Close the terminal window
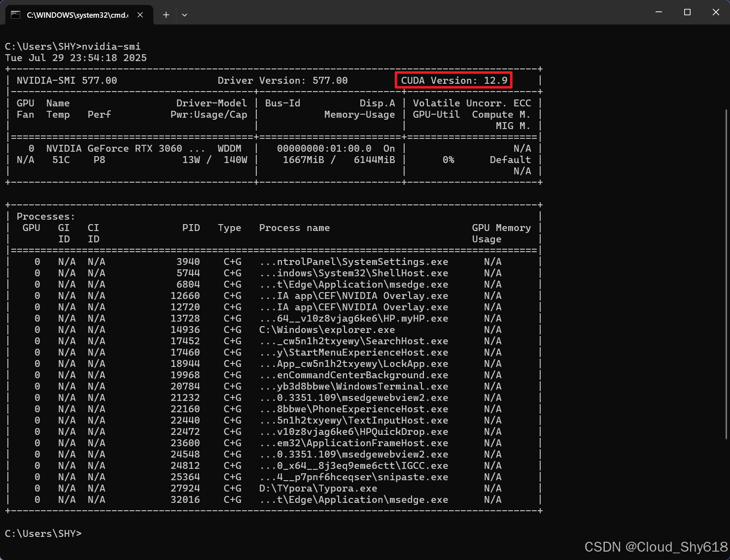730x560 pixels. pyautogui.click(x=716, y=12)
